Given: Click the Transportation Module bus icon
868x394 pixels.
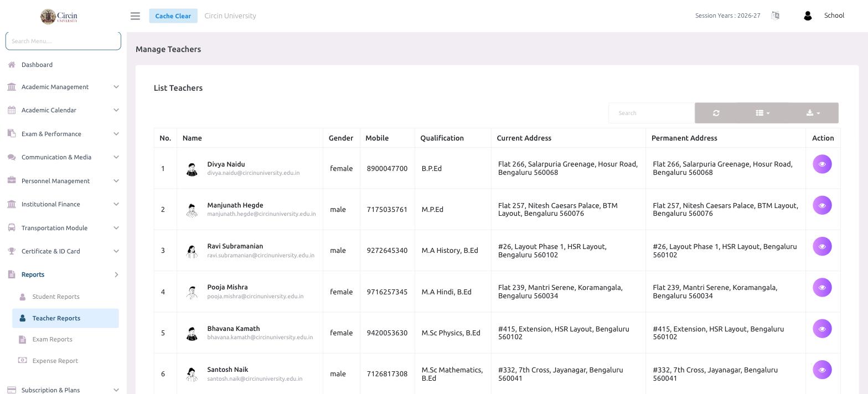Looking at the screenshot, I should 12,227.
